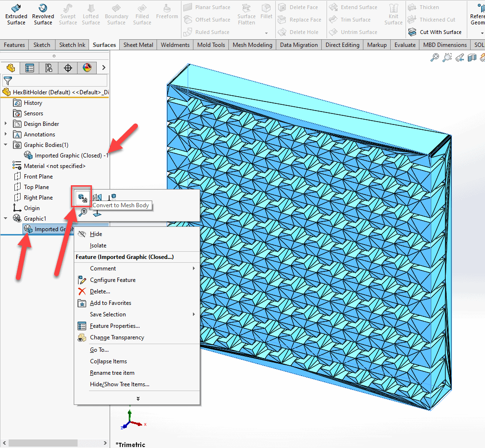This screenshot has height=448, width=485.
Task: Expand the Design Binder folder
Action: coord(6,123)
